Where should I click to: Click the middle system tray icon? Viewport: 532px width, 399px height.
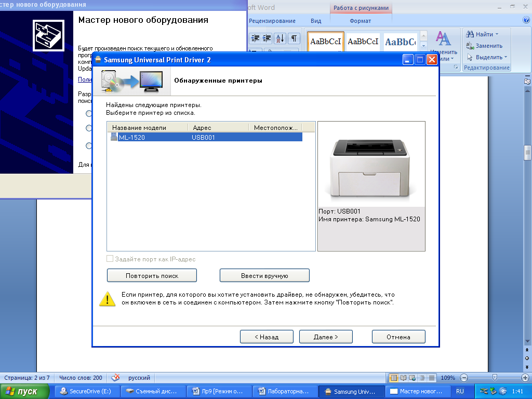(x=494, y=391)
